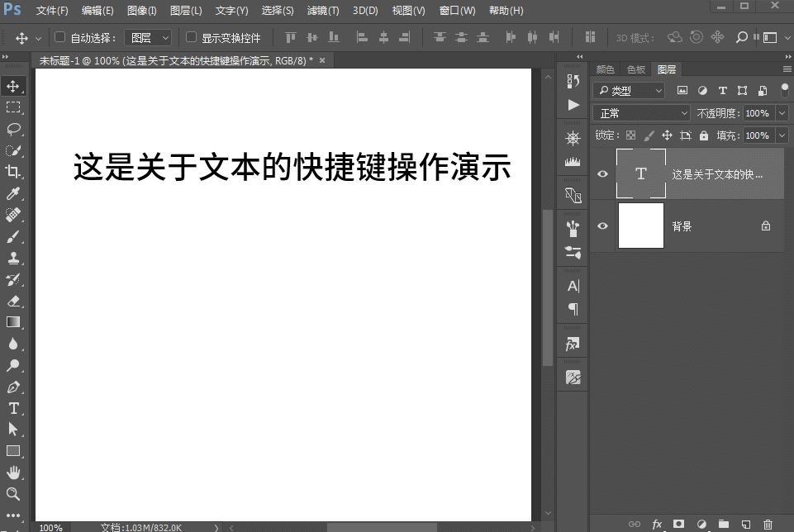Image resolution: width=794 pixels, height=532 pixels.
Task: Add a layer mask from the Layers panel
Action: pos(678,524)
